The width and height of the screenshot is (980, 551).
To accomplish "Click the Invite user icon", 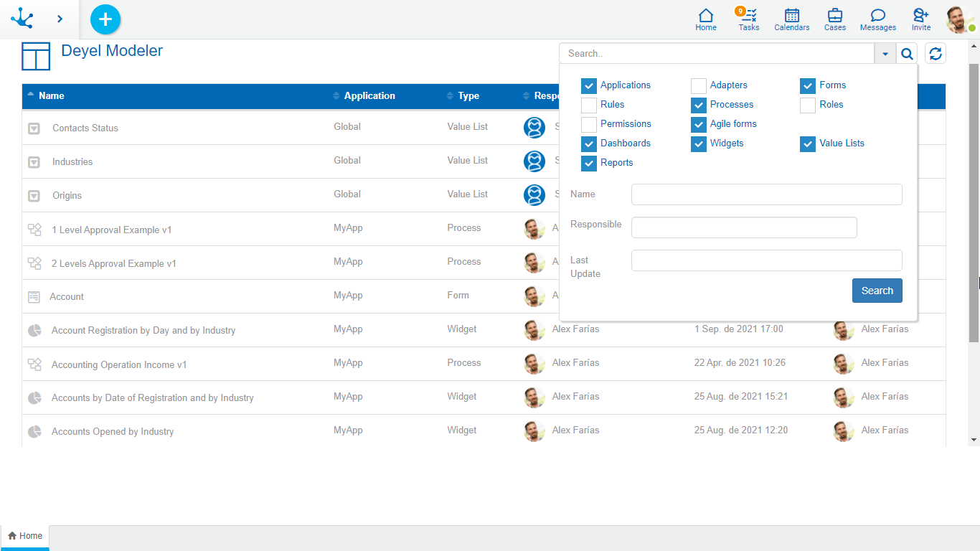I will 921,19.
